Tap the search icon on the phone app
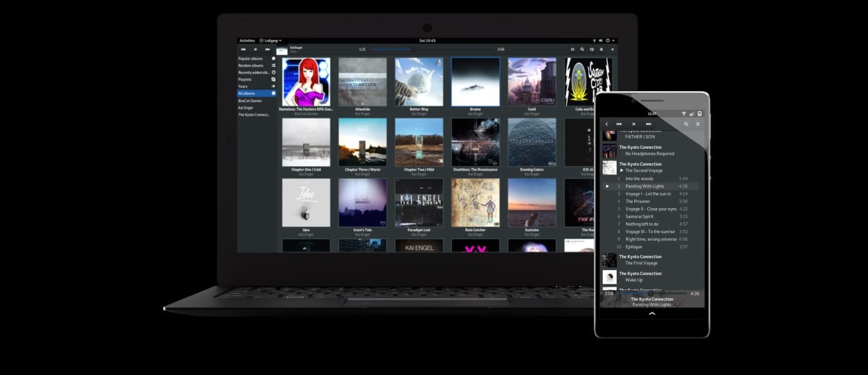The width and height of the screenshot is (868, 375). [685, 124]
